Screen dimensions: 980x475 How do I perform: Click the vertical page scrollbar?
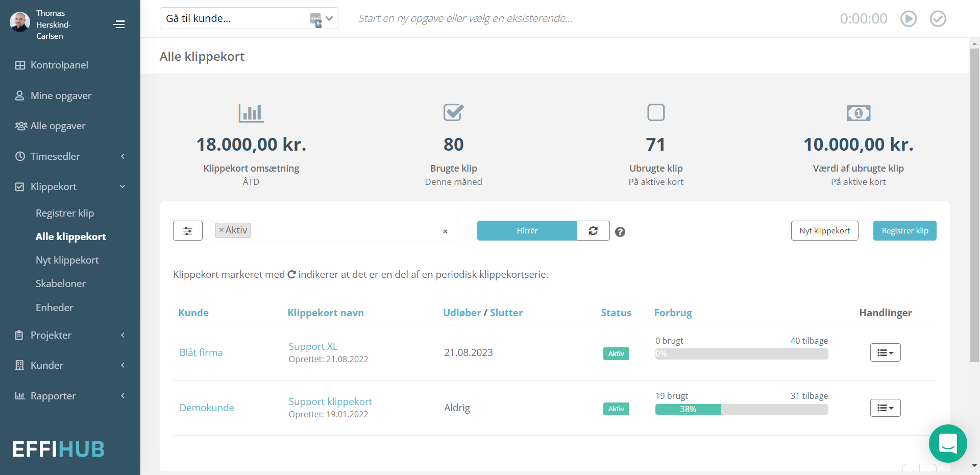pyautogui.click(x=974, y=204)
